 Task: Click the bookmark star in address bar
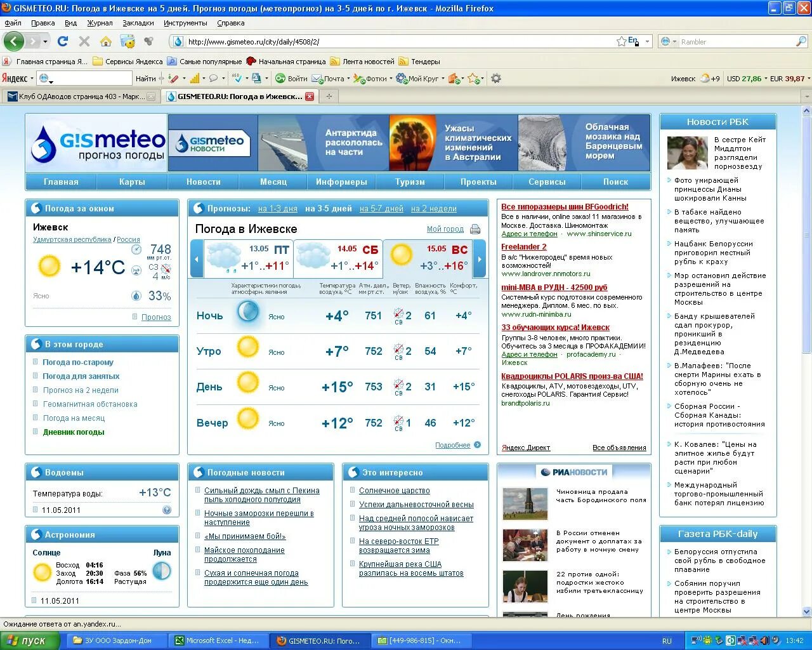pos(621,41)
